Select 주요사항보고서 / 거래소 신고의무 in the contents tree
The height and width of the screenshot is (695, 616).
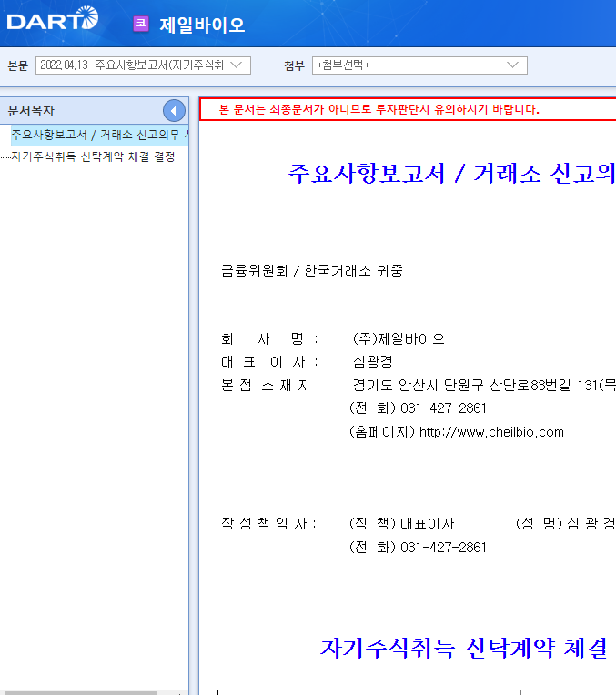99,135
